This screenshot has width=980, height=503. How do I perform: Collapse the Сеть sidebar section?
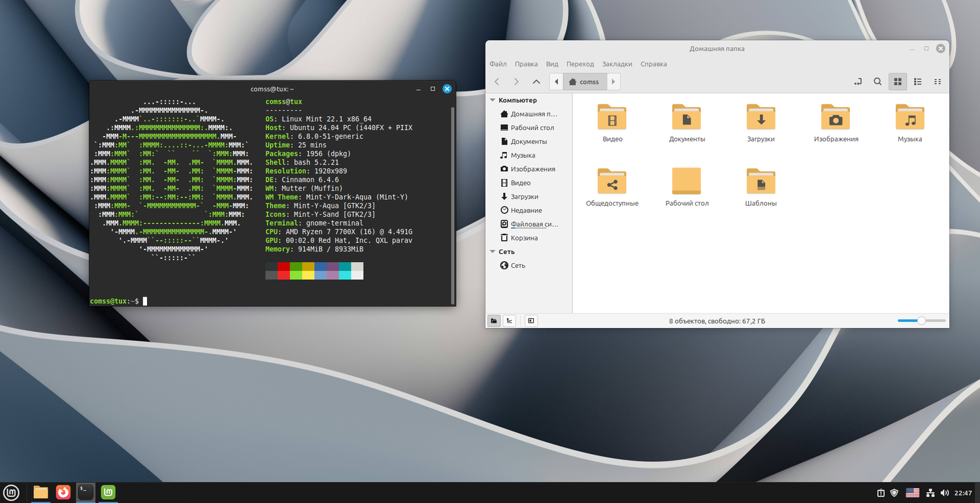493,252
